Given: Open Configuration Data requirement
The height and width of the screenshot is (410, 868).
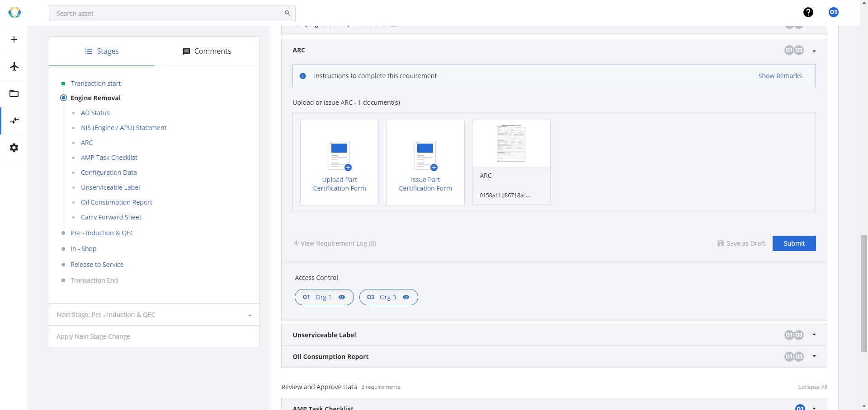Looking at the screenshot, I should (109, 172).
